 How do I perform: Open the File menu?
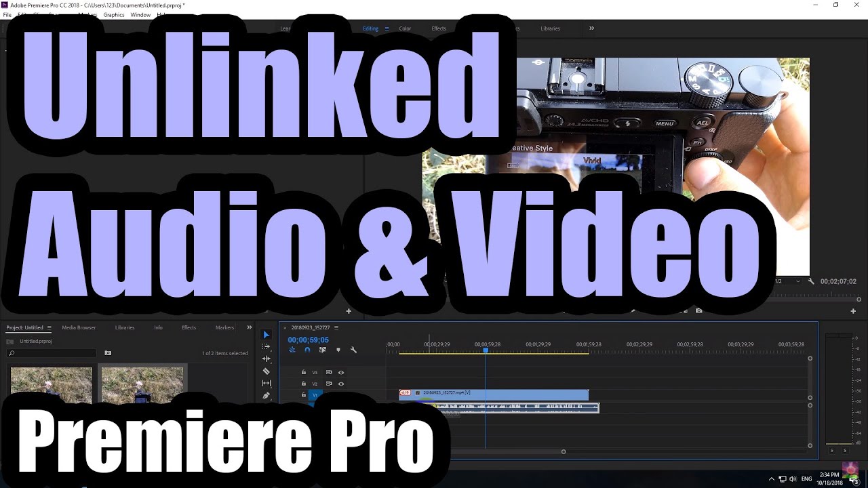point(7,14)
